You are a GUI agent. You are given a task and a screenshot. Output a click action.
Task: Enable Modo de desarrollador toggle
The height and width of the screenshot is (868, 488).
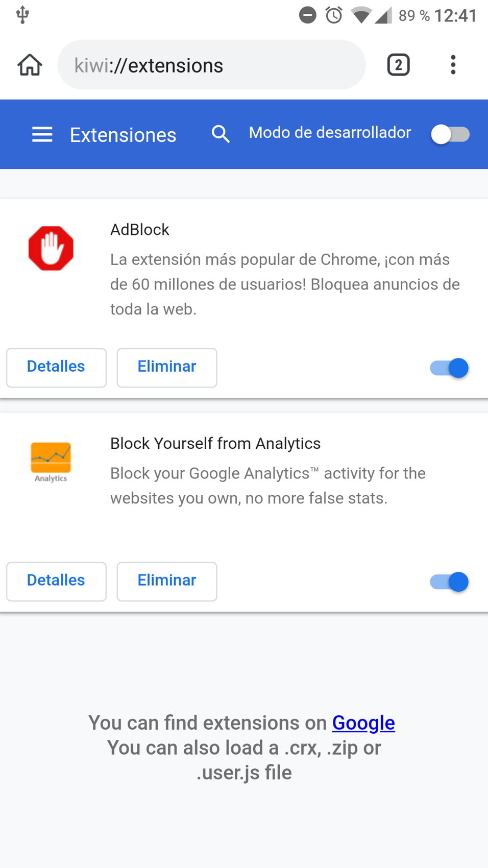coord(450,135)
